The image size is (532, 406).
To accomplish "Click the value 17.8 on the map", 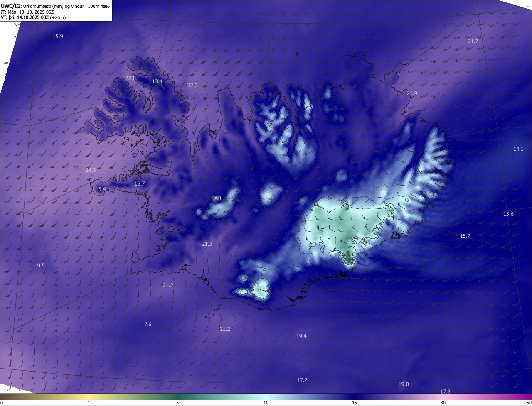I will click(445, 391).
